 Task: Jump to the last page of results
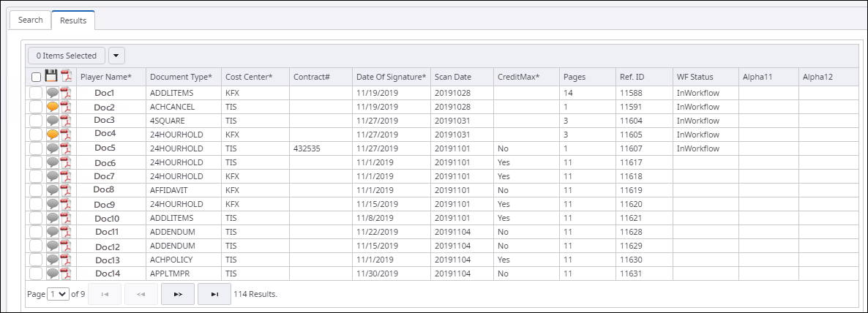[x=214, y=294]
